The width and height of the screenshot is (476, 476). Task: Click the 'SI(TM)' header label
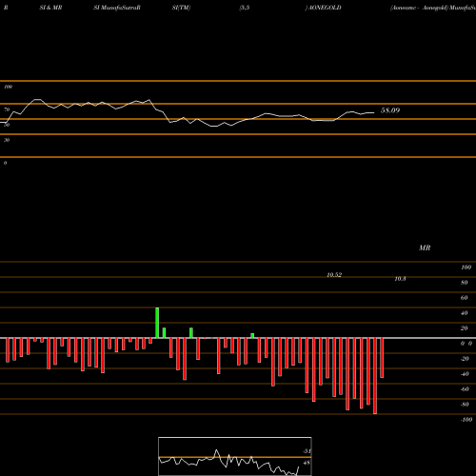(x=181, y=8)
